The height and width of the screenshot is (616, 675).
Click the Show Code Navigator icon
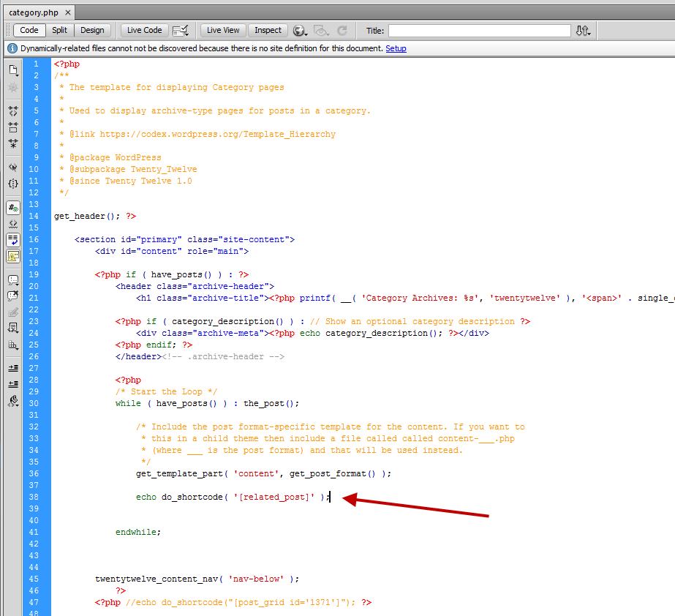(x=13, y=88)
